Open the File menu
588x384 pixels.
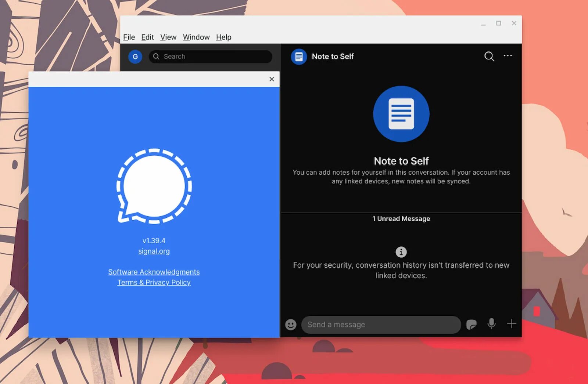click(129, 37)
